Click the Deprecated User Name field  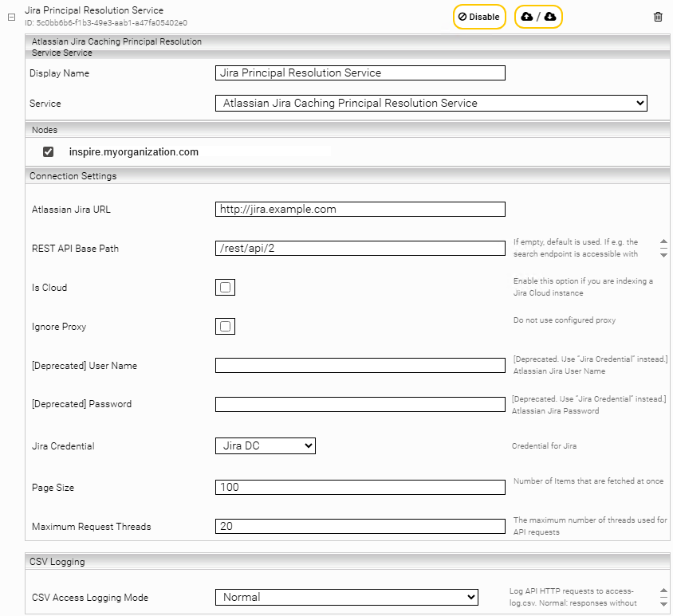click(x=360, y=366)
